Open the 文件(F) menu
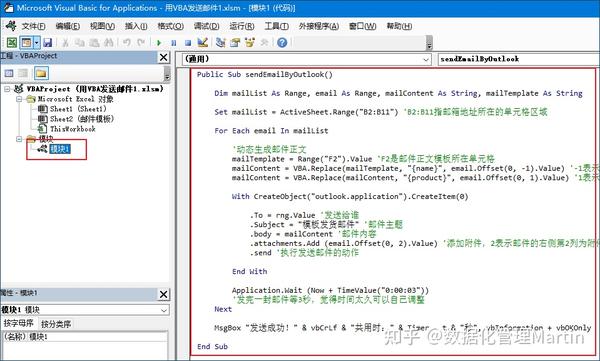 [33, 26]
